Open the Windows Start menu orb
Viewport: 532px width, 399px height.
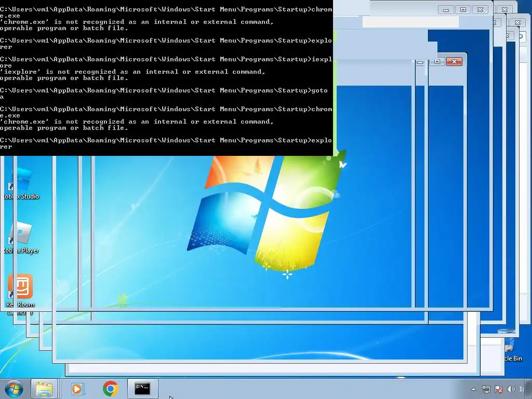pos(14,389)
